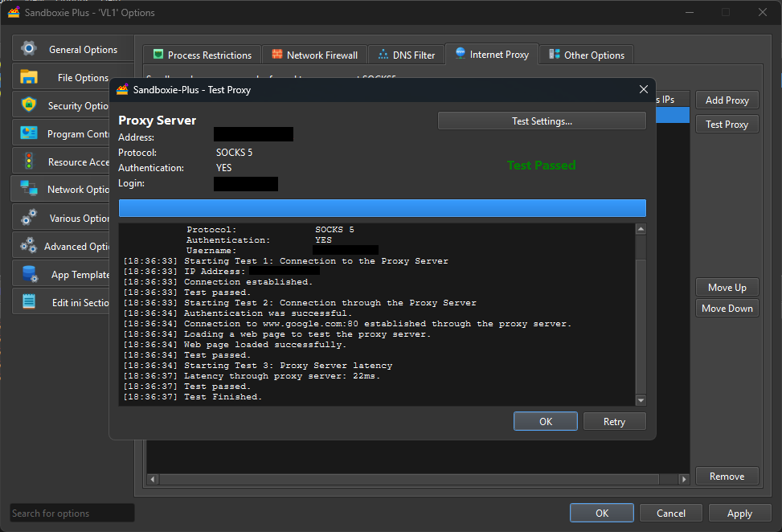Screen dimensions: 782x532
Task: Select the File Options folder icon
Action: point(29,77)
